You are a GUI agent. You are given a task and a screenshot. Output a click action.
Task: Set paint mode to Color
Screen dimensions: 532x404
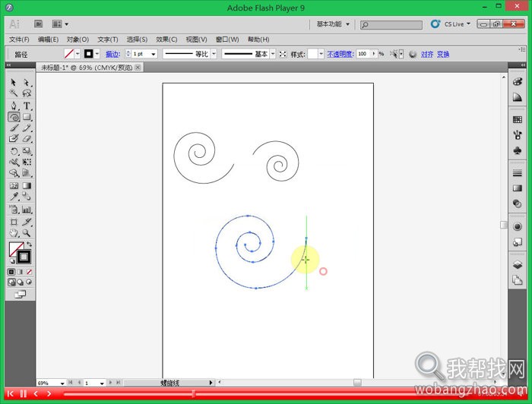(11, 272)
